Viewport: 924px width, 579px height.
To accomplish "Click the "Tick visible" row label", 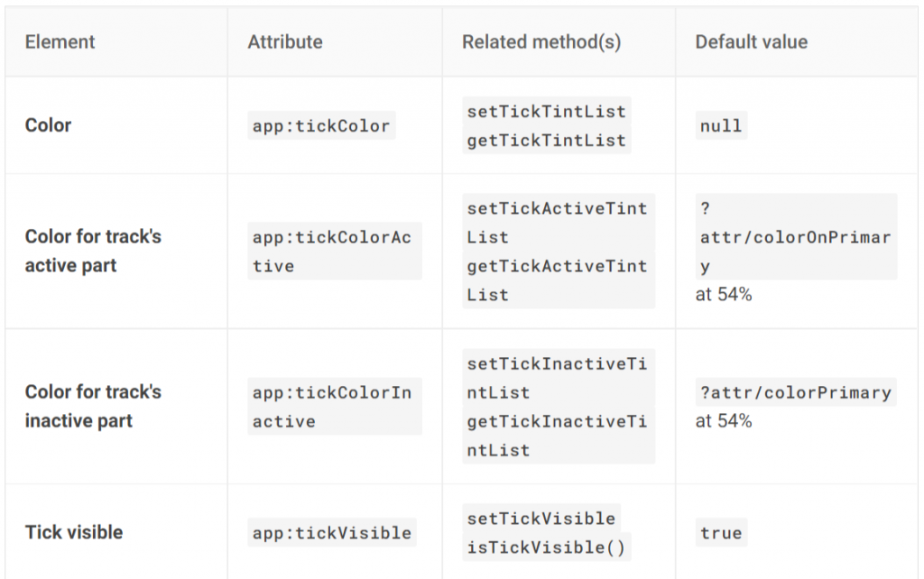I will click(x=74, y=532).
